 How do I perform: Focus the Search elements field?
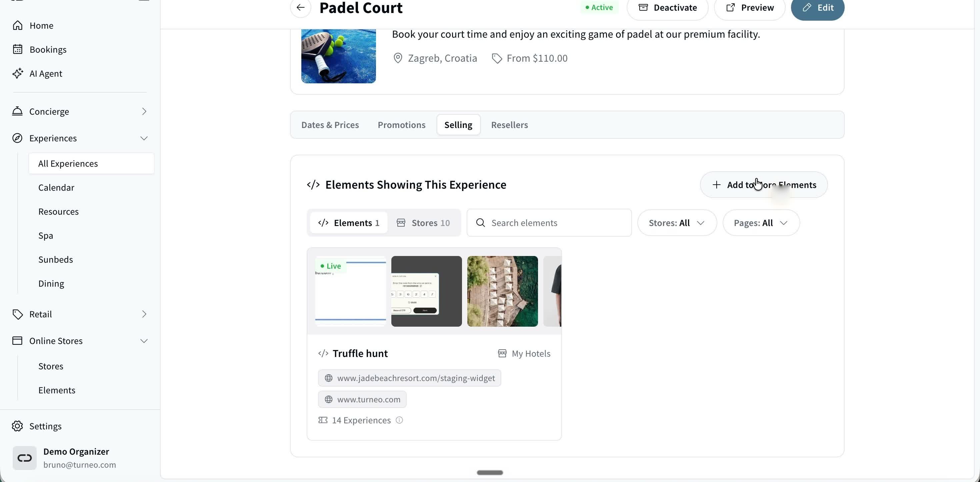pyautogui.click(x=549, y=223)
